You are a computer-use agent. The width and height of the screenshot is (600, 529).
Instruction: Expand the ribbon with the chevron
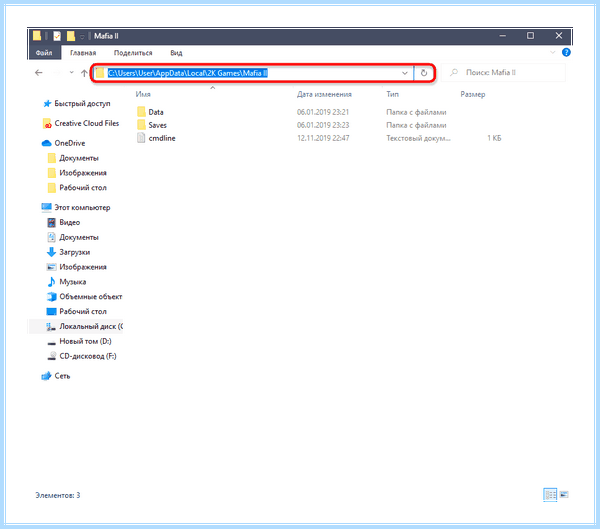point(552,52)
